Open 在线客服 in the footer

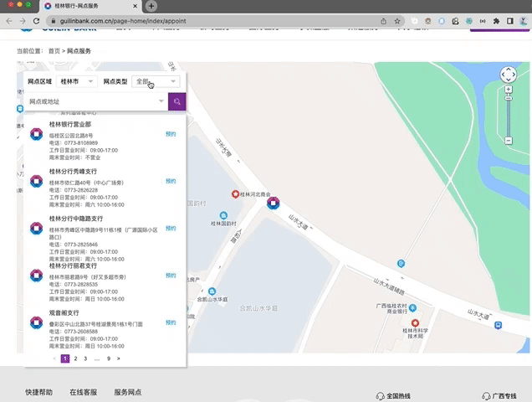[x=84, y=392]
